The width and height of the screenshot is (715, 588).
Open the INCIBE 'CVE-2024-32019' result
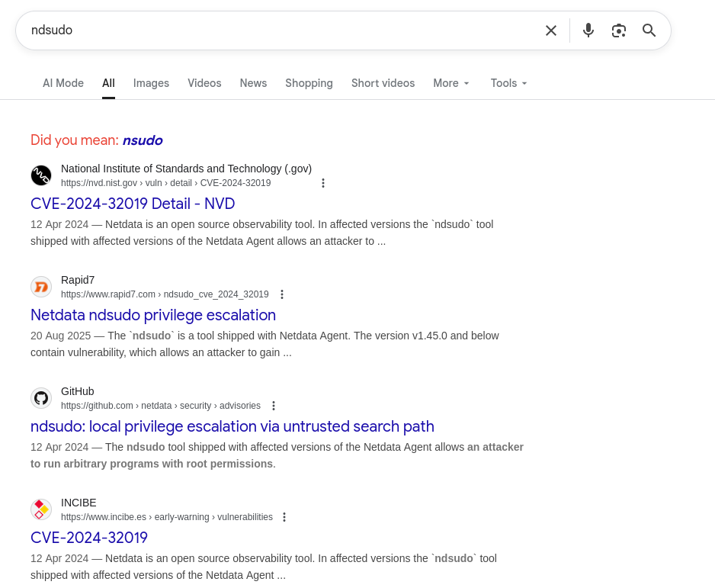coord(89,538)
